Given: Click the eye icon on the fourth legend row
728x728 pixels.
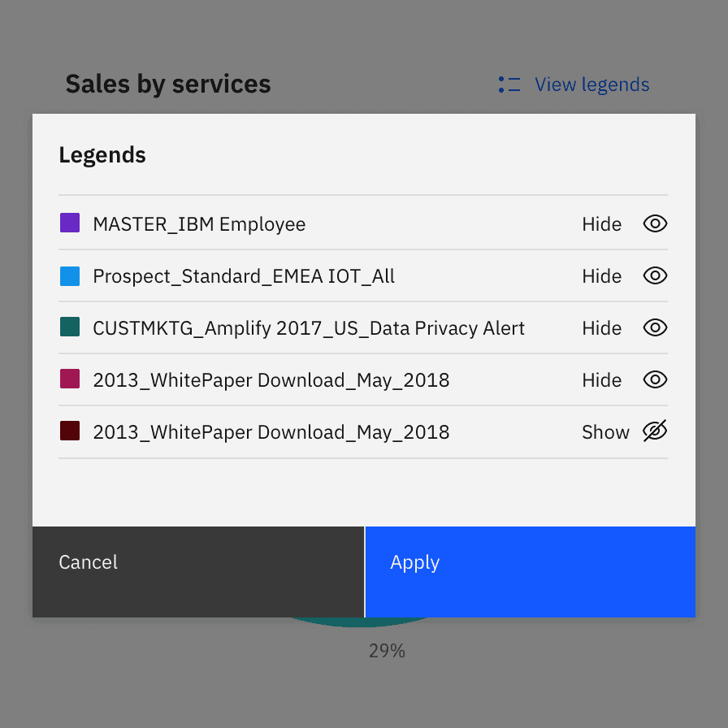Looking at the screenshot, I should (655, 379).
